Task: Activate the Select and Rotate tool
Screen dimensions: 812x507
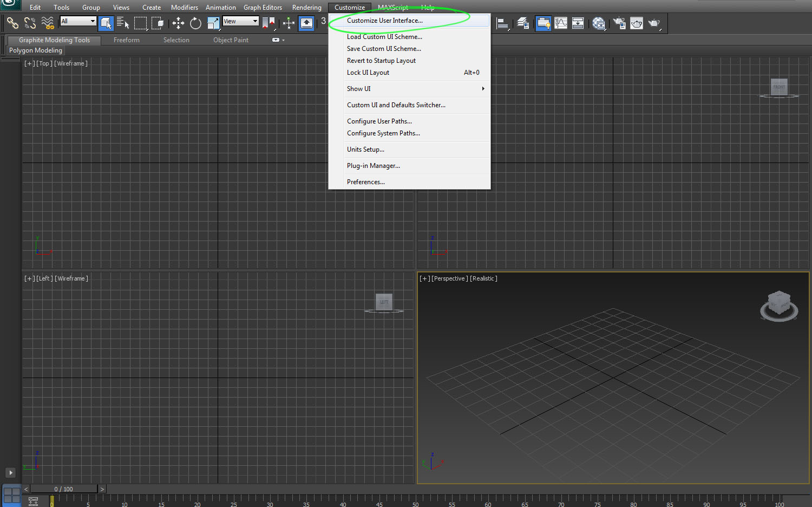Action: tap(195, 23)
